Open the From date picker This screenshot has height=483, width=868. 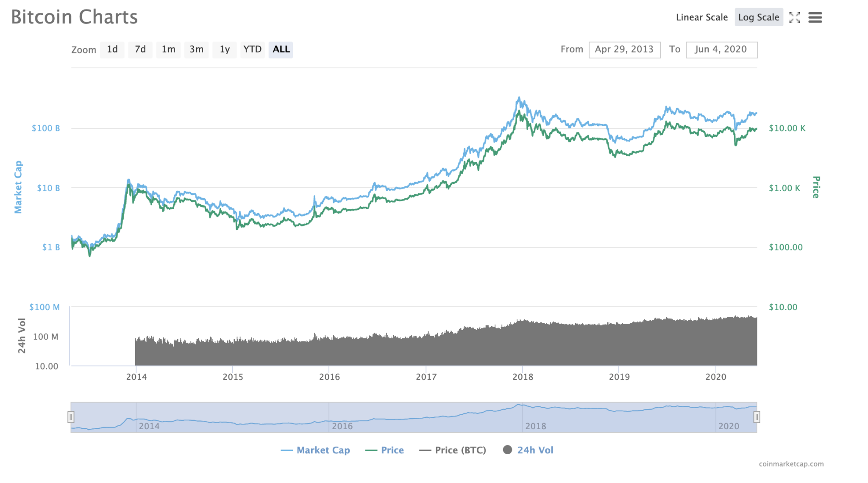[625, 49]
